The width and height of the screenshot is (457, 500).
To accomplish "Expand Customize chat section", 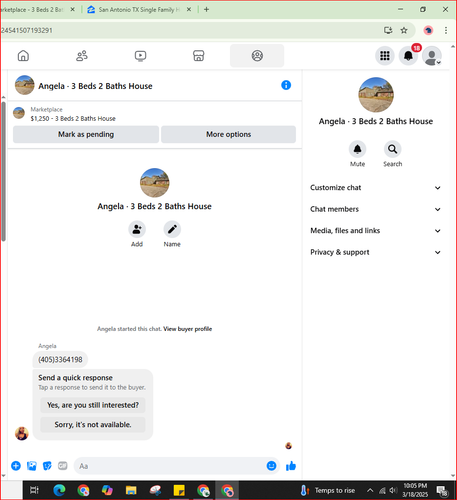I will coord(376,188).
